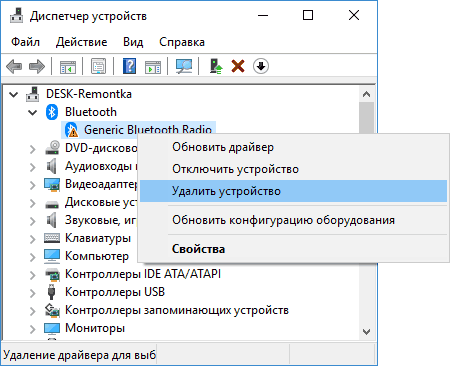The width and height of the screenshot is (450, 366).
Task: Choose Свойства in context menu
Action: tap(293, 249)
